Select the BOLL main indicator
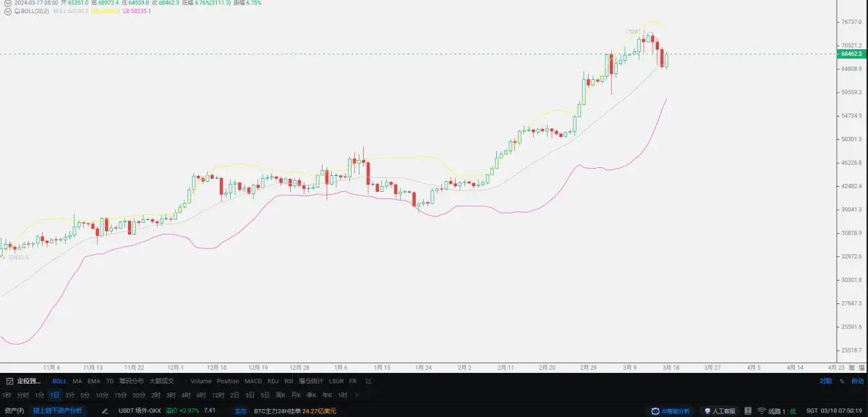The height and width of the screenshot is (417, 868). click(59, 381)
